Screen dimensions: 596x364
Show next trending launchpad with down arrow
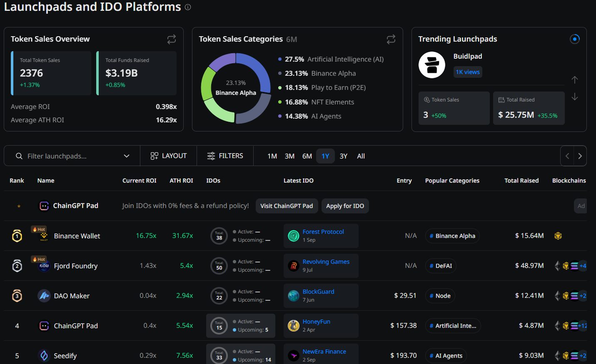pos(575,97)
